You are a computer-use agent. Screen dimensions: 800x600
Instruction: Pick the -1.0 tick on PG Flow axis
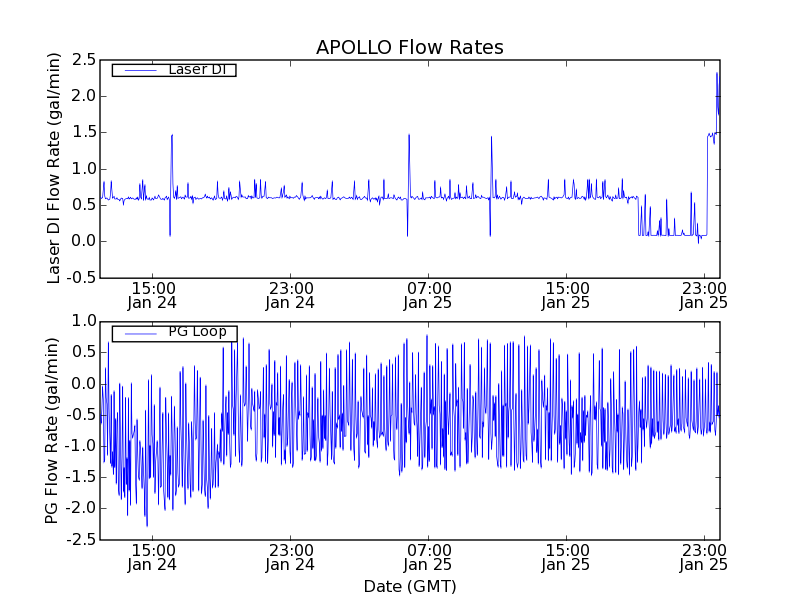click(81, 446)
